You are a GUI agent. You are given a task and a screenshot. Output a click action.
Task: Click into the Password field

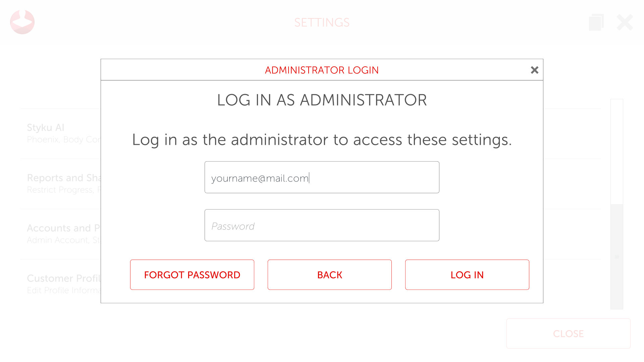click(322, 225)
